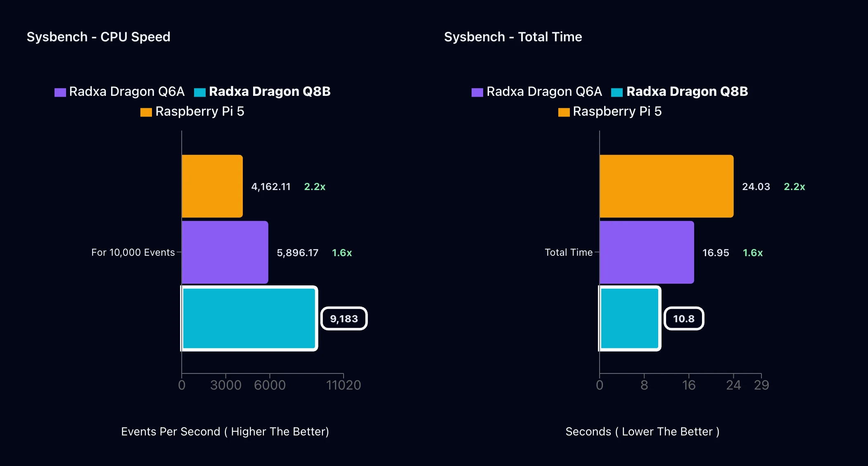868x466 pixels.
Task: Click the Total Time axis category label
Action: pyautogui.click(x=569, y=252)
